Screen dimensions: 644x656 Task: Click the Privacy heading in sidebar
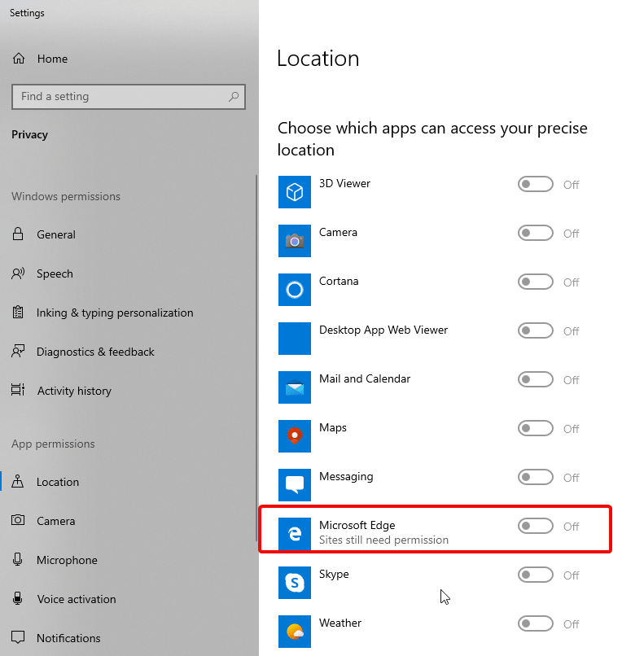click(29, 135)
